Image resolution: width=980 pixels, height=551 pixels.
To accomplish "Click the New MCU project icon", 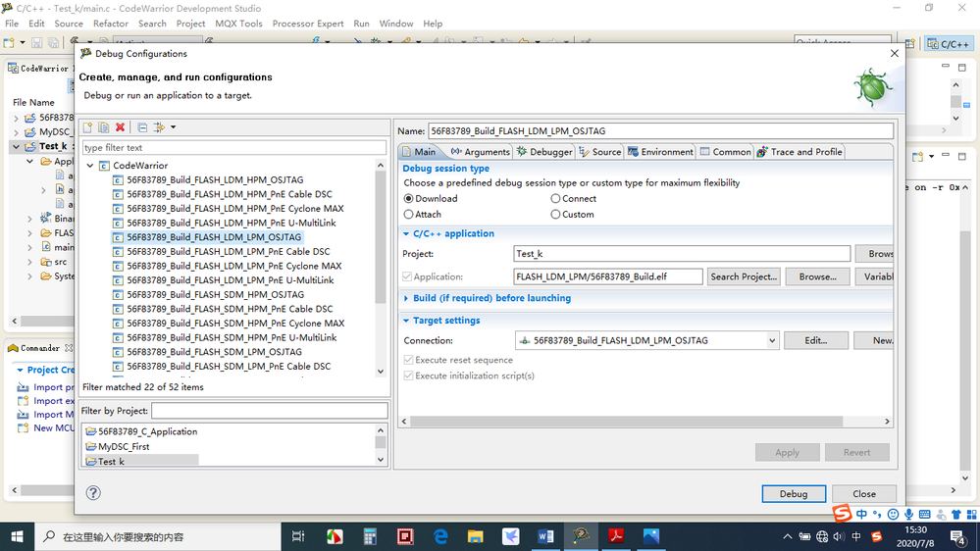I will [24, 427].
